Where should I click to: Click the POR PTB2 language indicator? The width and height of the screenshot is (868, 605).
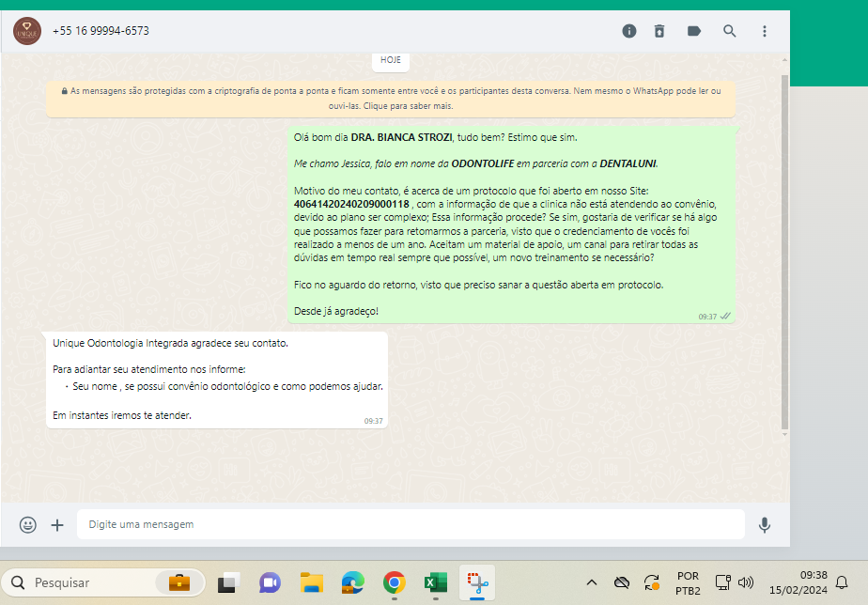pyautogui.click(x=688, y=582)
